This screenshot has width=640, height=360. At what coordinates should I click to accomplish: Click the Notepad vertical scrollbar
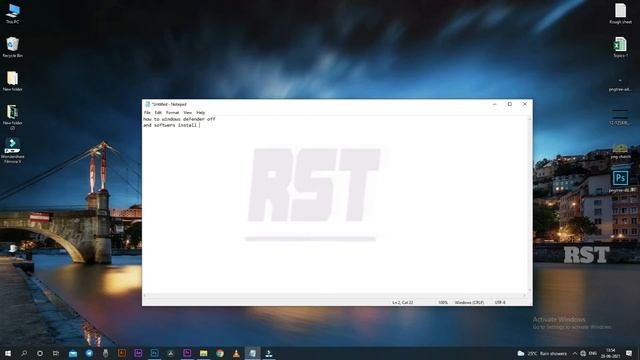click(x=530, y=204)
